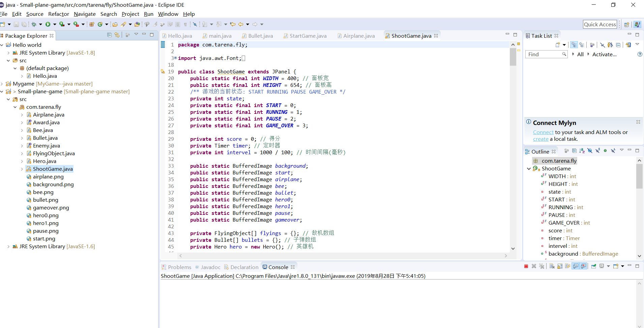The width and height of the screenshot is (644, 328).
Task: Expand the Airplane.java tree node arrow
Action: (22, 115)
